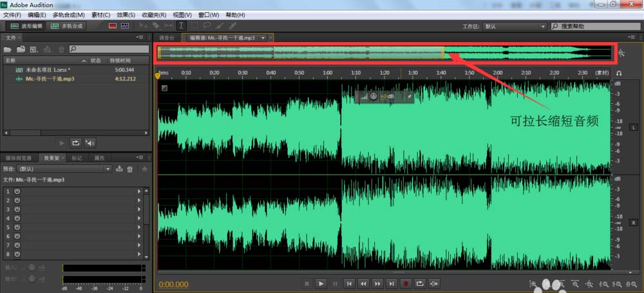Image resolution: width=644 pixels, height=293 pixels.
Task: Select the Move tool in toolbar
Action: coord(144,26)
